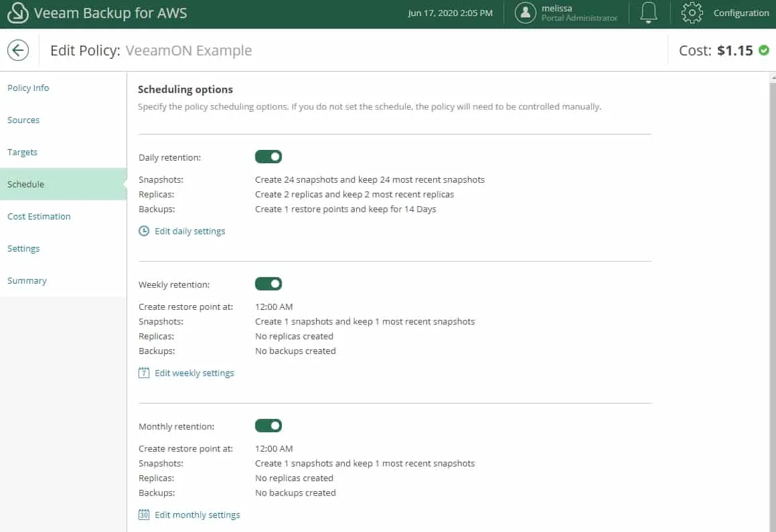
Task: Click the Weekly retention label
Action: (x=174, y=285)
